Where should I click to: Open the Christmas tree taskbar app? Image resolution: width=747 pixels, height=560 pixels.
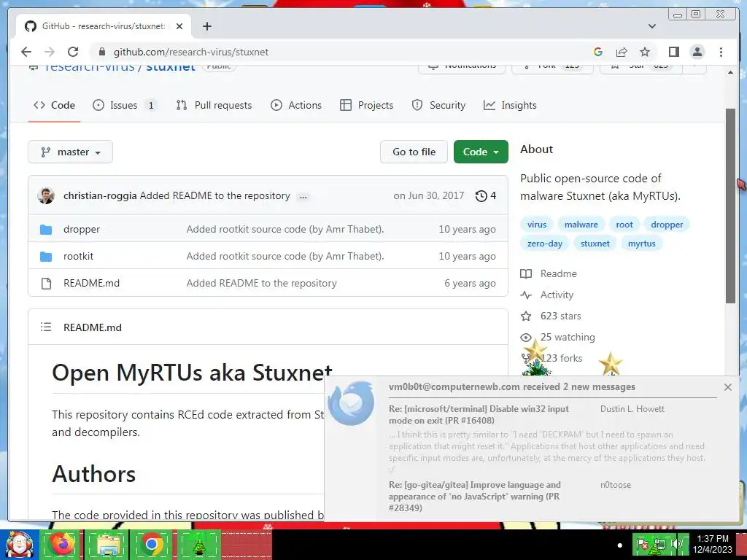pyautogui.click(x=198, y=544)
